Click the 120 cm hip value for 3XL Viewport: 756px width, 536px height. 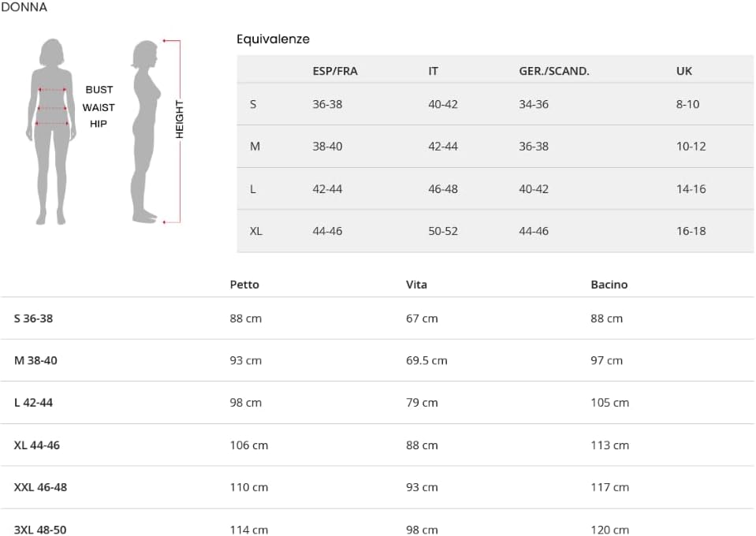point(609,530)
